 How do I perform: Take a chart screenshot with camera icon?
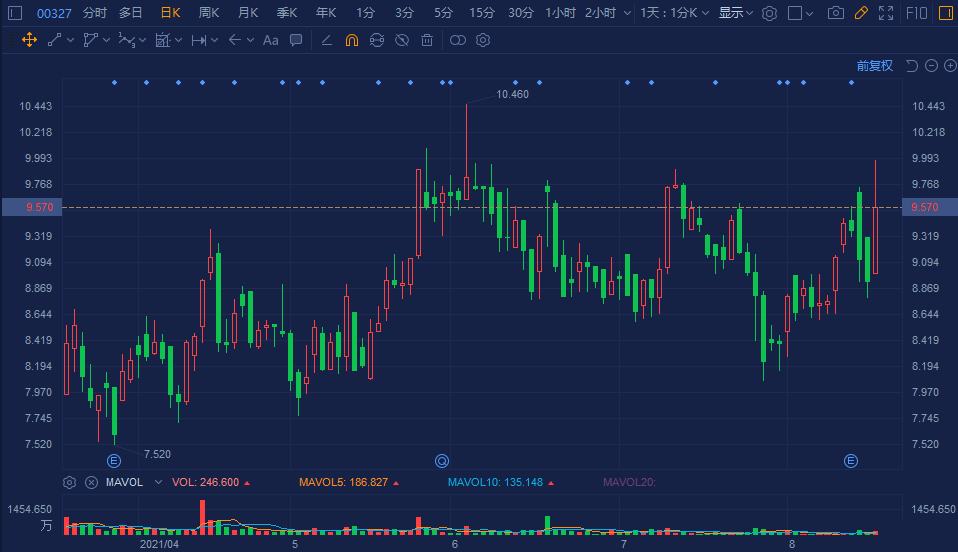[x=836, y=13]
